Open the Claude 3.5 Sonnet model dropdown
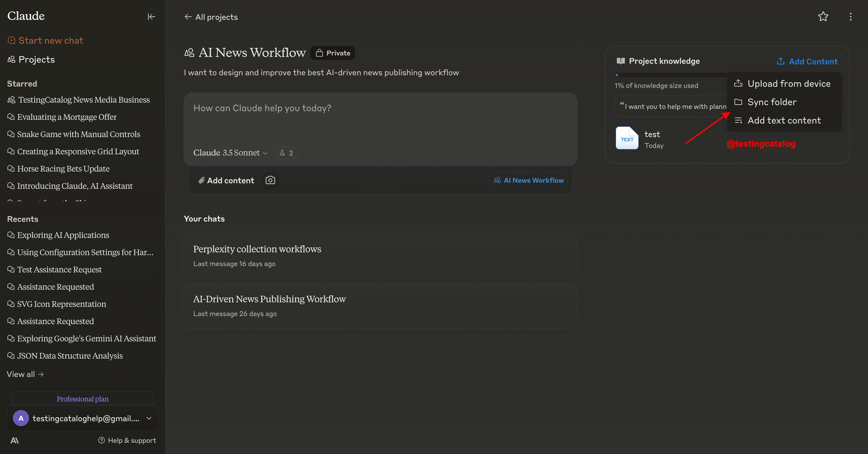The image size is (868, 454). click(230, 153)
